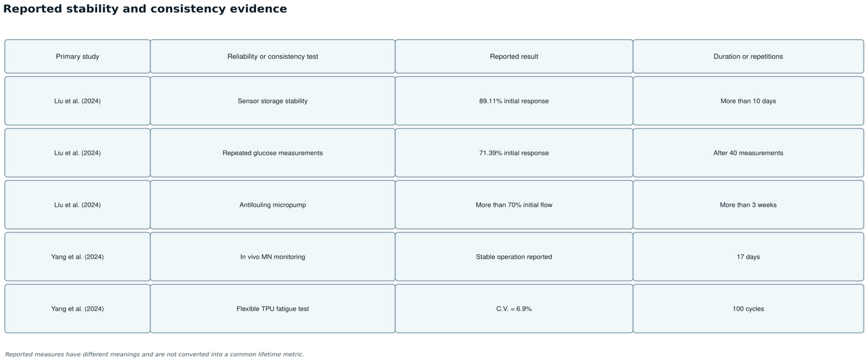This screenshot has height=360, width=868.
Task: Click the Stable operation reported cell
Action: point(514,257)
